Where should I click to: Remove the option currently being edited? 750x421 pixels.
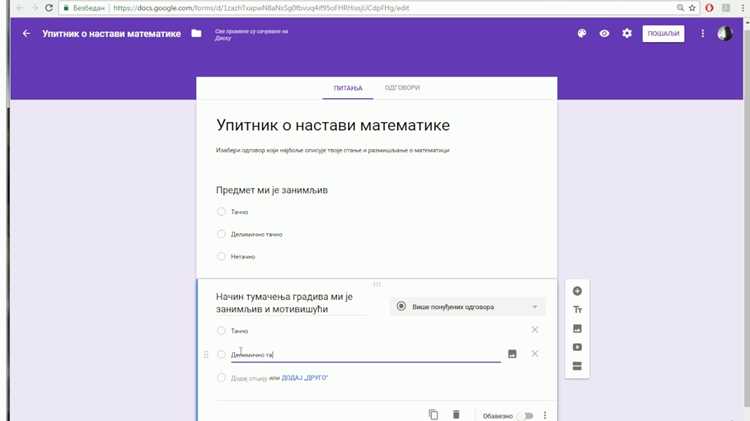tap(535, 354)
